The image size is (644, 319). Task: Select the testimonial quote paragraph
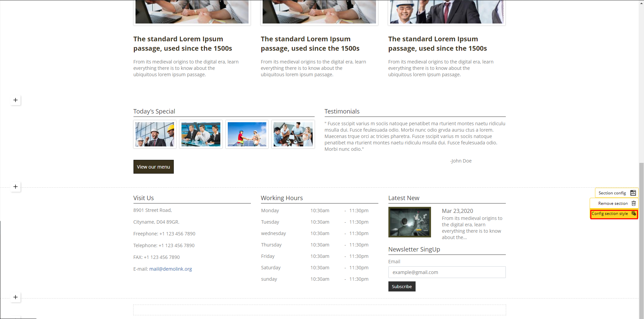tap(415, 136)
